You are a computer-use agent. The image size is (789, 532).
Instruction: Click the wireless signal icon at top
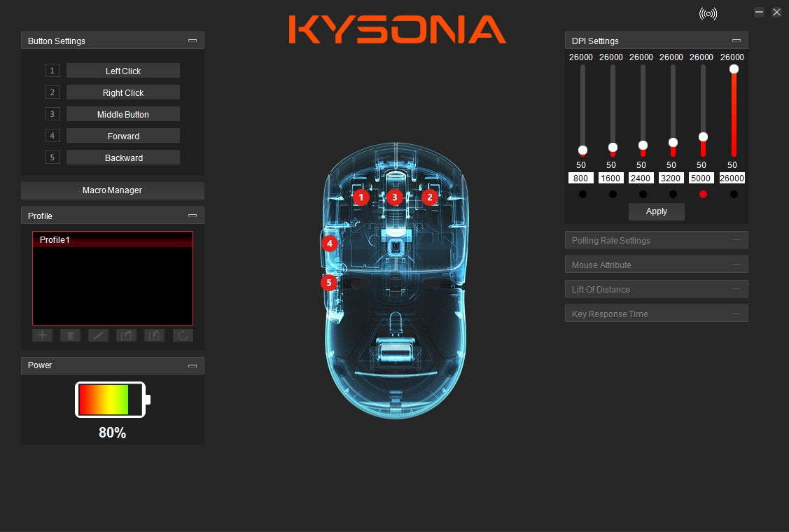click(708, 14)
